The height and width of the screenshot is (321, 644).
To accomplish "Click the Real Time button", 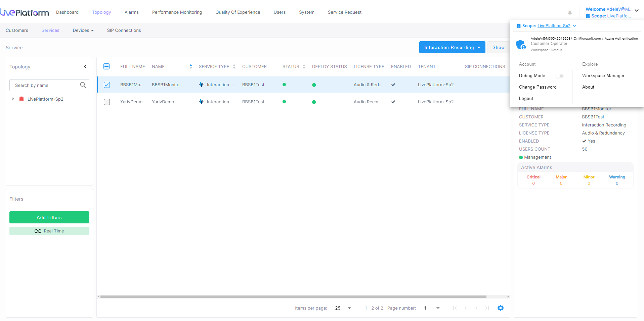I will pos(49,231).
